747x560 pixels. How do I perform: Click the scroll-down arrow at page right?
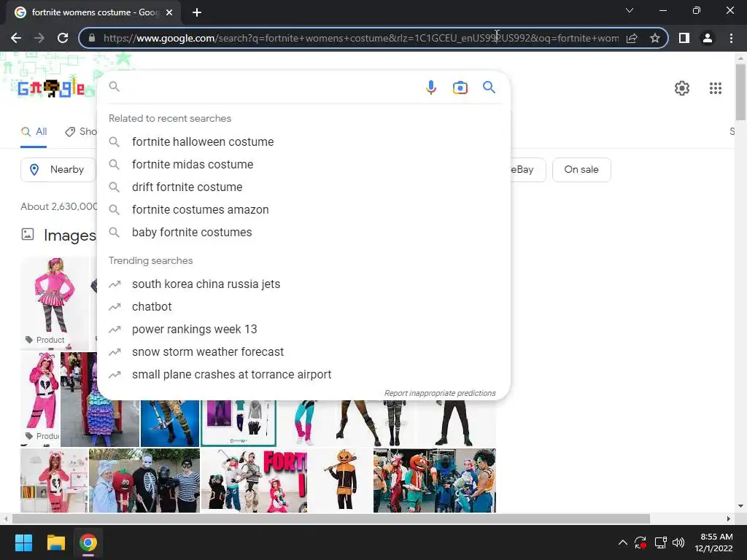pos(740,506)
